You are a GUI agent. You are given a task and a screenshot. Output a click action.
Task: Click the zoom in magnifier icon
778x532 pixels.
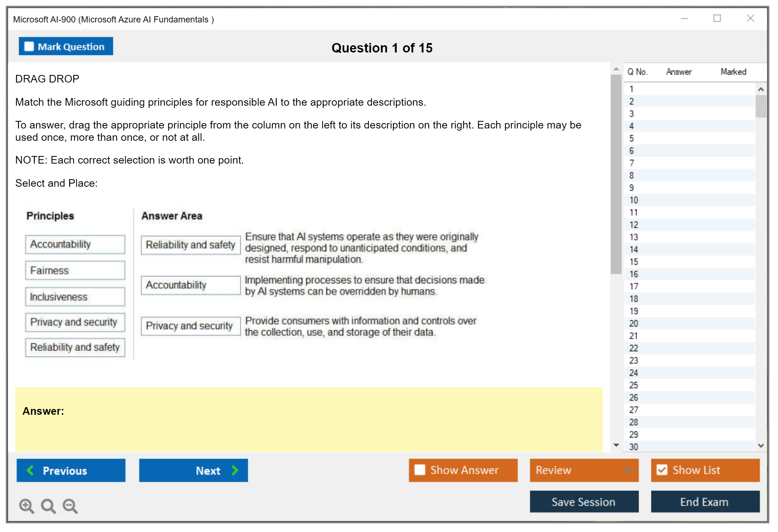[x=26, y=506]
